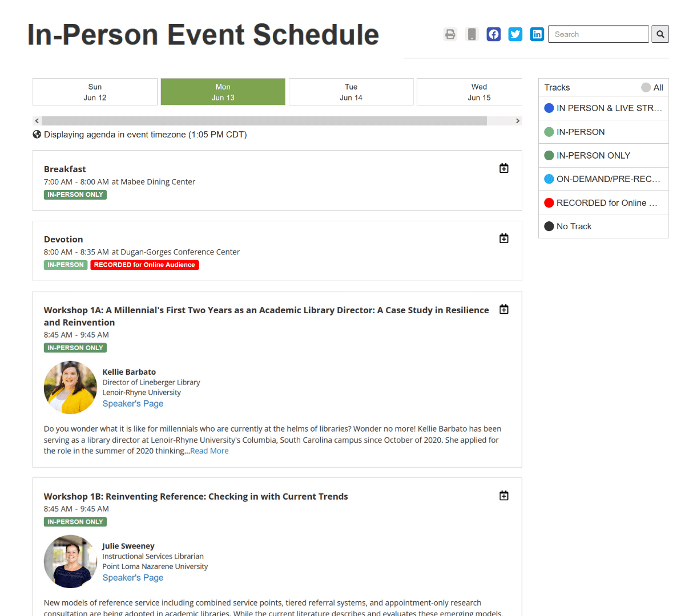Select the blue IN PERSON & LIVE STREAM track
Viewport: 685px width, 616px height.
click(x=603, y=108)
